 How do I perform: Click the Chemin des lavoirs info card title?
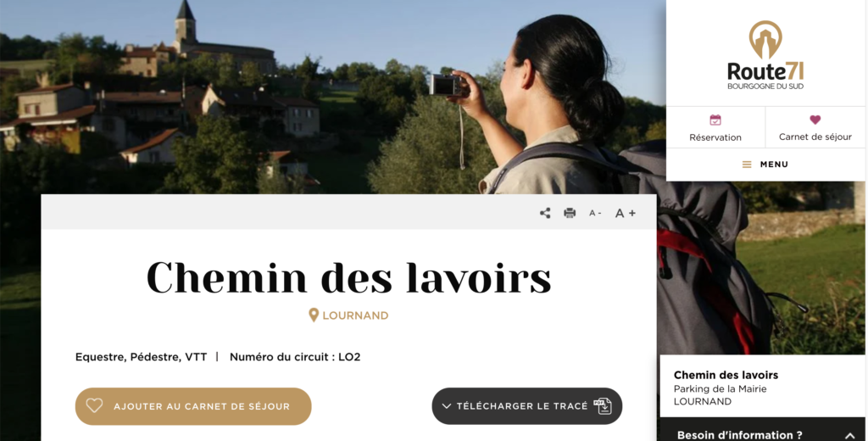click(x=726, y=375)
